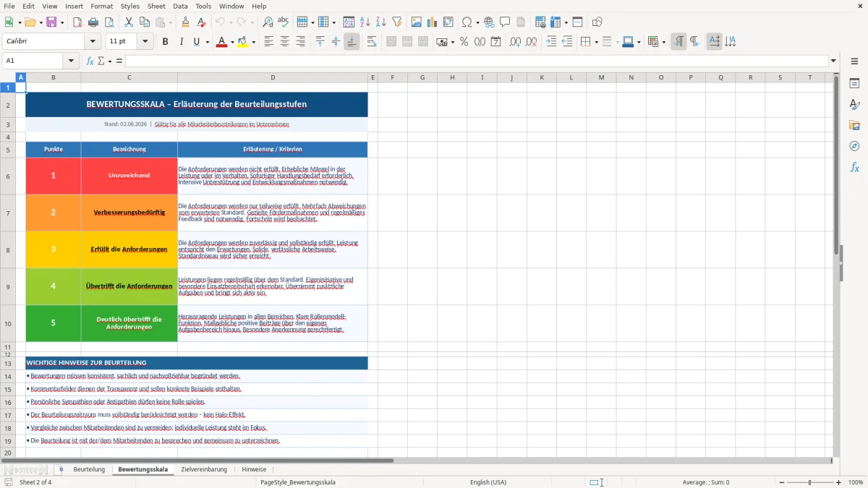Insert an image

click(417, 22)
